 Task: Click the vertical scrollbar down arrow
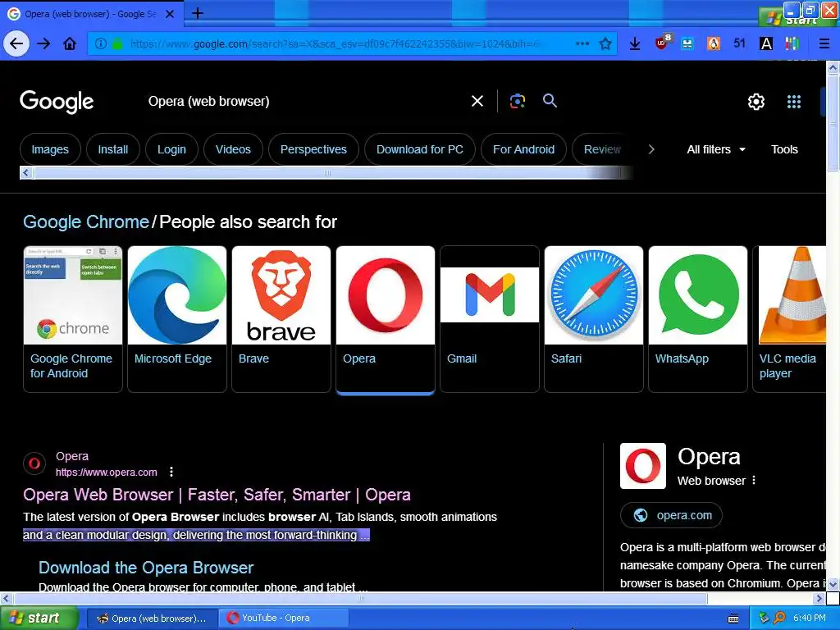click(833, 584)
